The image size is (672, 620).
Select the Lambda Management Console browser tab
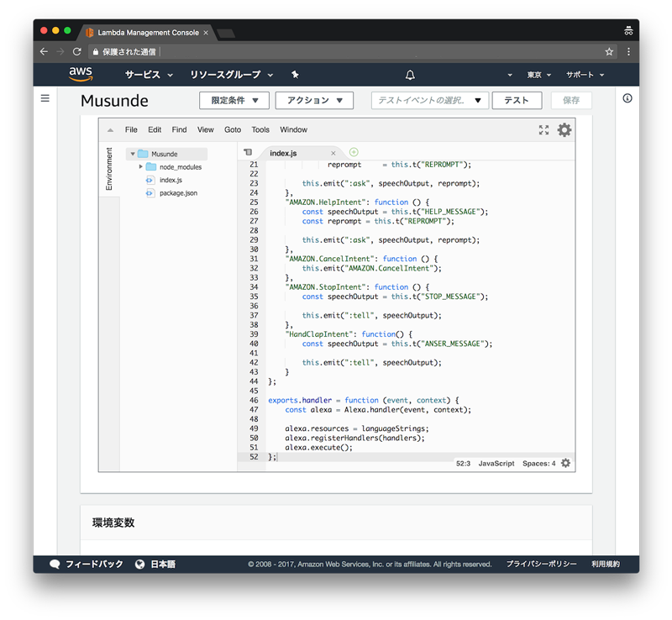pyautogui.click(x=148, y=33)
